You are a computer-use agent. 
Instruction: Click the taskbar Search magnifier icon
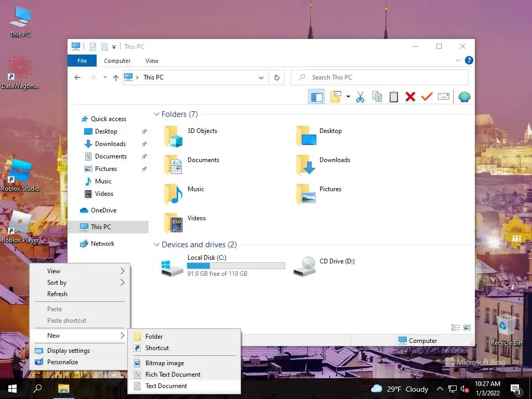click(x=37, y=389)
